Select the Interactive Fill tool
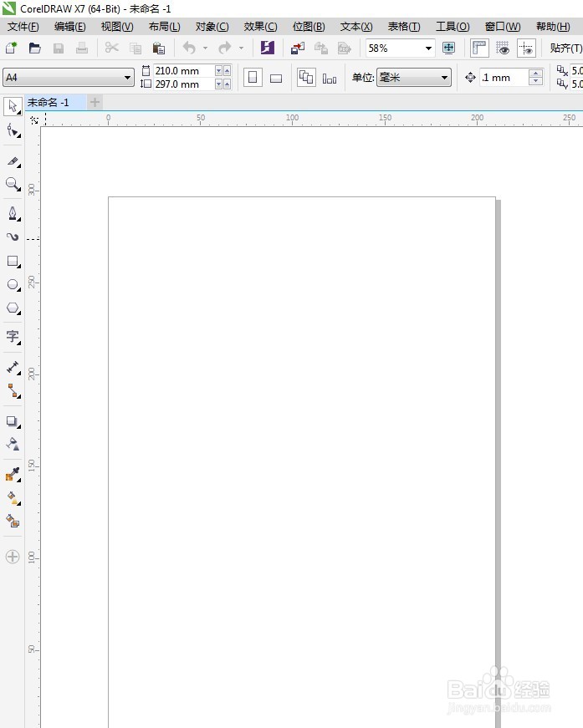This screenshot has width=583, height=728. (13, 497)
